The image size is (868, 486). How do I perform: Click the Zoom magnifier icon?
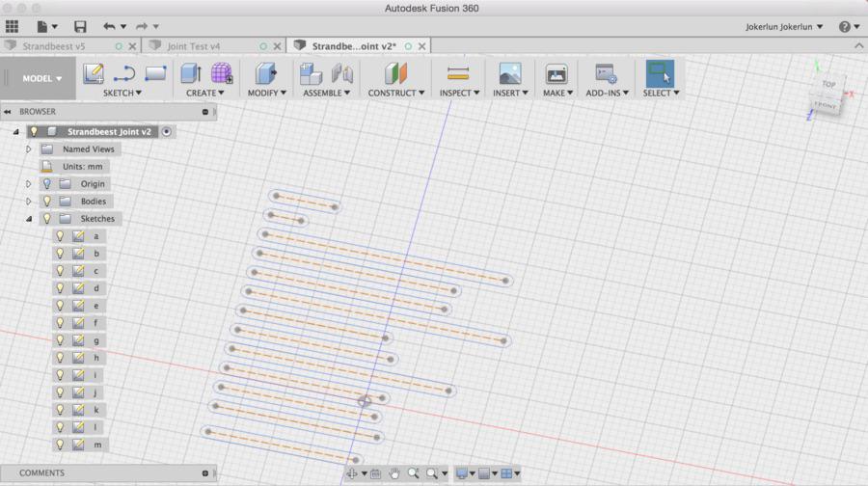(413, 473)
